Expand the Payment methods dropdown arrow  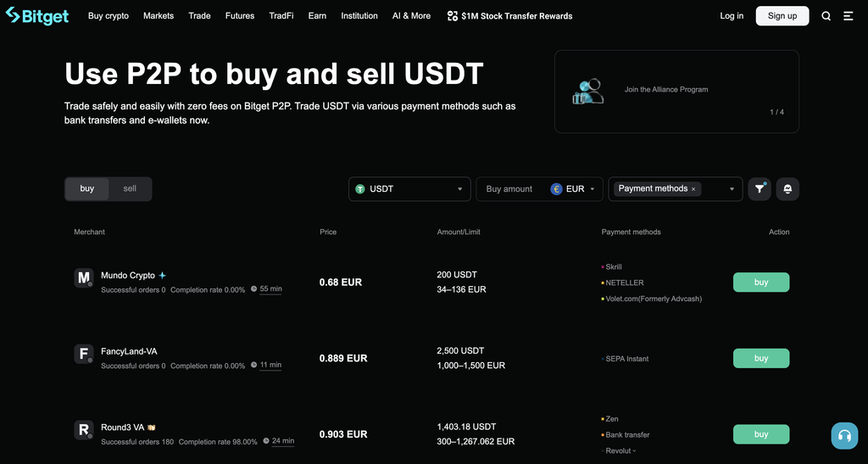(x=732, y=189)
